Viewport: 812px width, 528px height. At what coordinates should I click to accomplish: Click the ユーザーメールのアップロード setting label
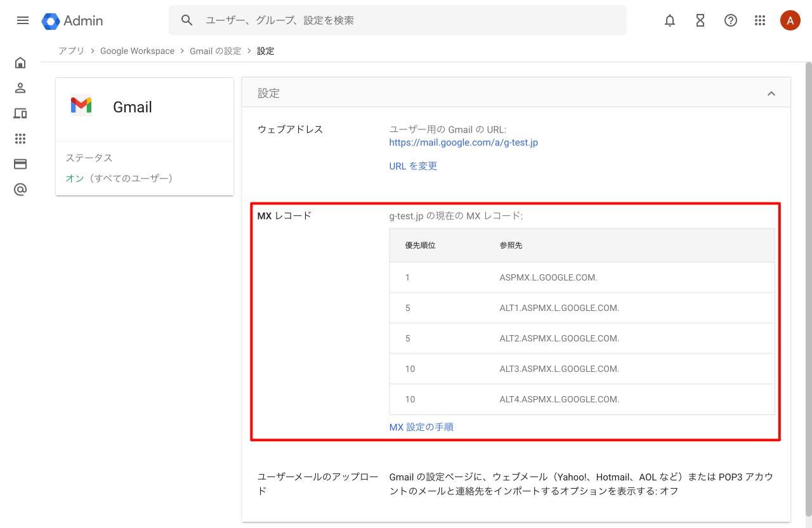click(318, 484)
